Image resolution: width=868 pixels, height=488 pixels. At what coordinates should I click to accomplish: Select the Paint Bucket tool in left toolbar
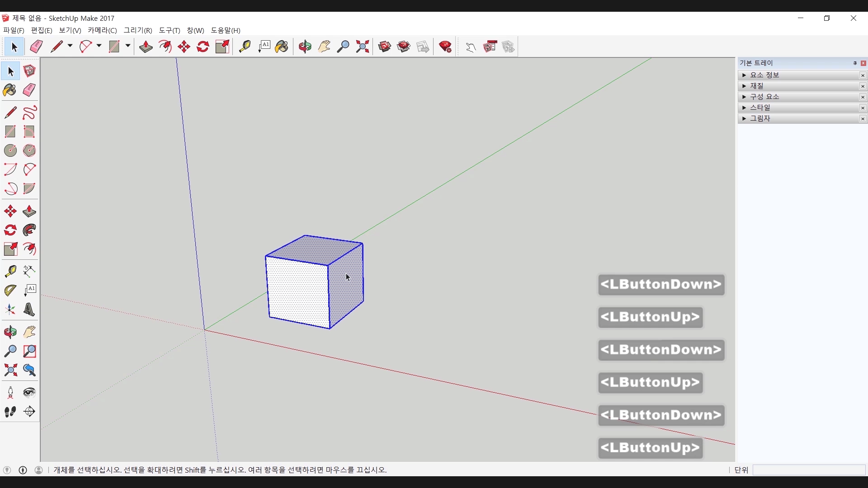click(10, 90)
